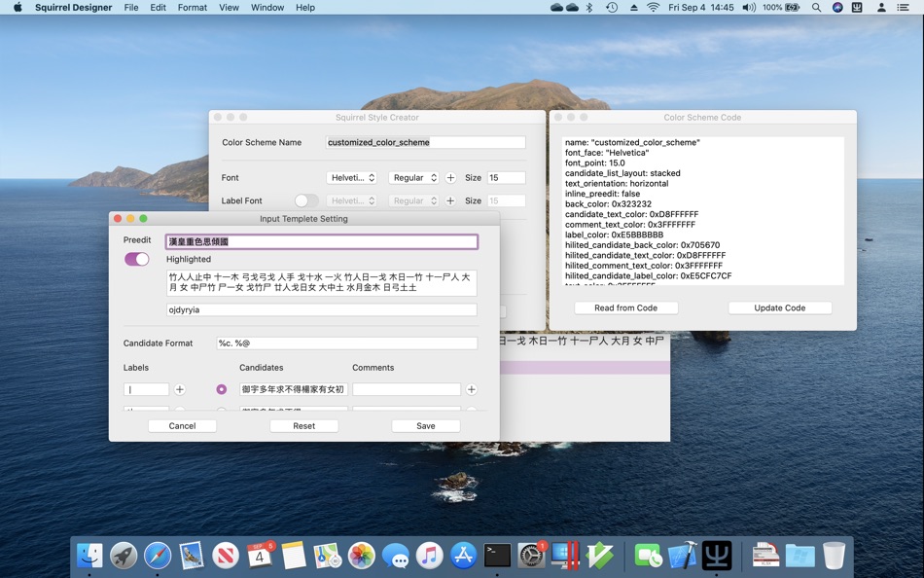Open the Notes app in Dock
The width and height of the screenshot is (924, 578).
coord(294,555)
